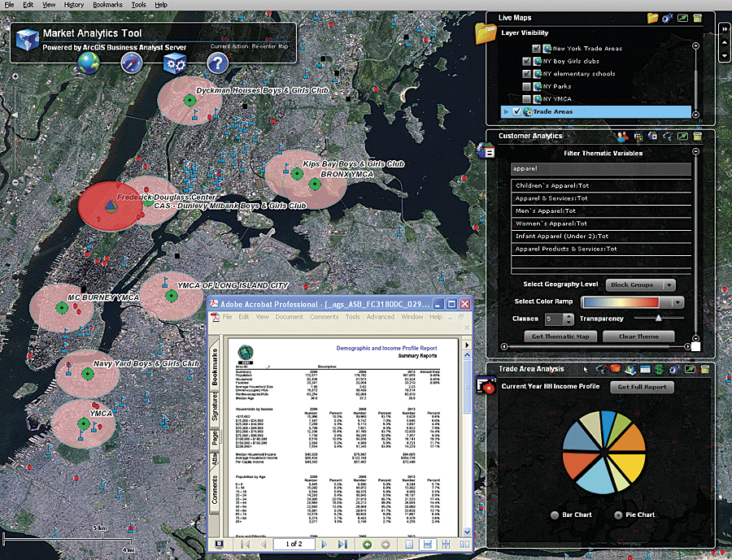Click the green arrow icon in Trade Area Analysis
Image resolution: width=732 pixels, height=560 pixels.
pos(690,370)
